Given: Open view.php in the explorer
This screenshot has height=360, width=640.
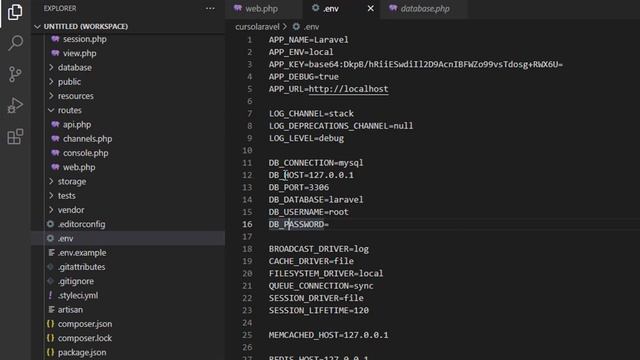Looking at the screenshot, I should click(80, 53).
